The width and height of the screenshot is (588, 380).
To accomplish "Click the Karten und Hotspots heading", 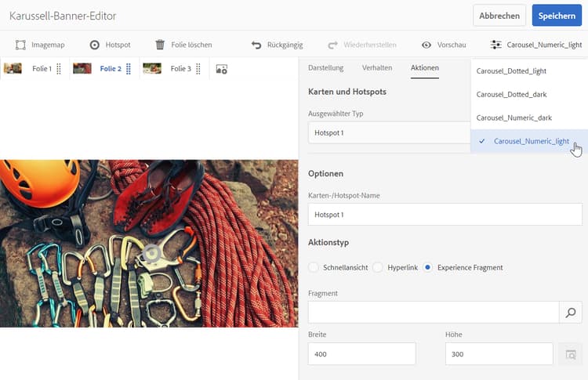I will coord(347,92).
